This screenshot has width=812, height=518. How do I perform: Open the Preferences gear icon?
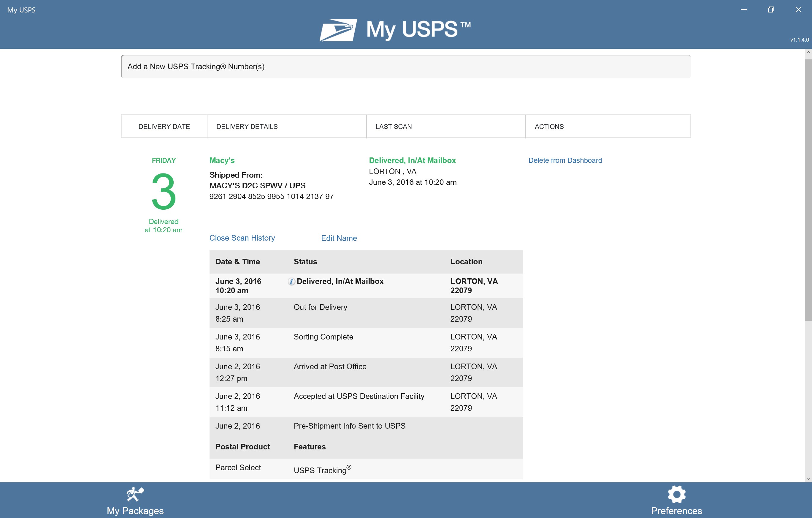tap(676, 494)
